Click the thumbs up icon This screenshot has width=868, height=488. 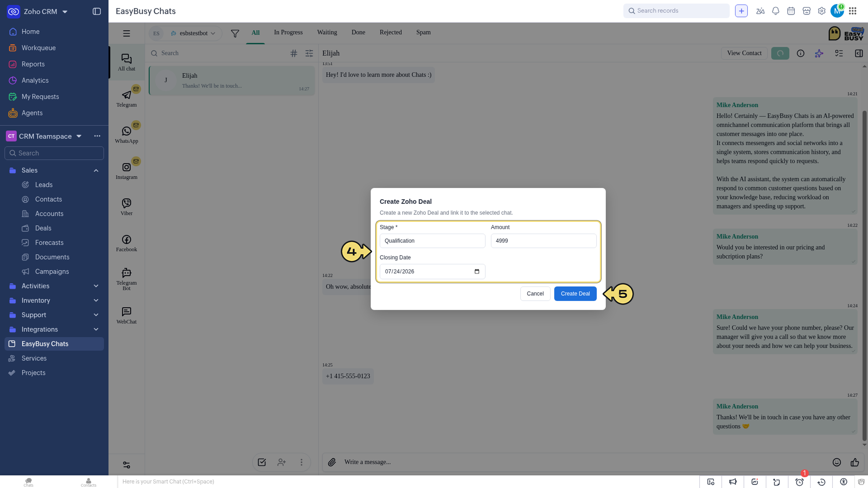pos(855,462)
